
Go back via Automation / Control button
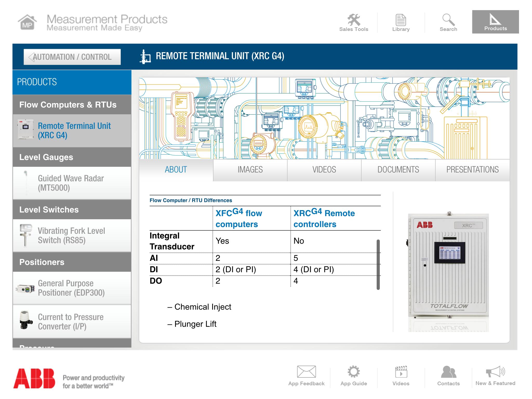(72, 57)
